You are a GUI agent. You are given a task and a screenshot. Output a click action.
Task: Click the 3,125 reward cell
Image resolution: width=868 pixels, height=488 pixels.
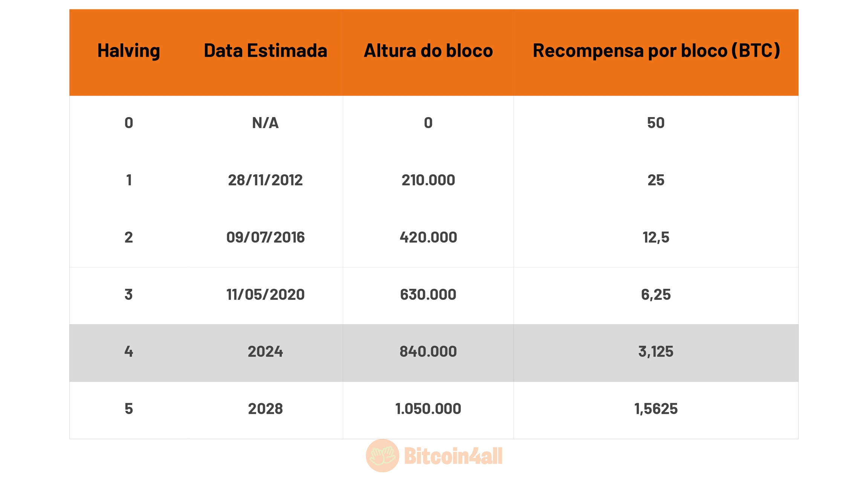pos(656,352)
